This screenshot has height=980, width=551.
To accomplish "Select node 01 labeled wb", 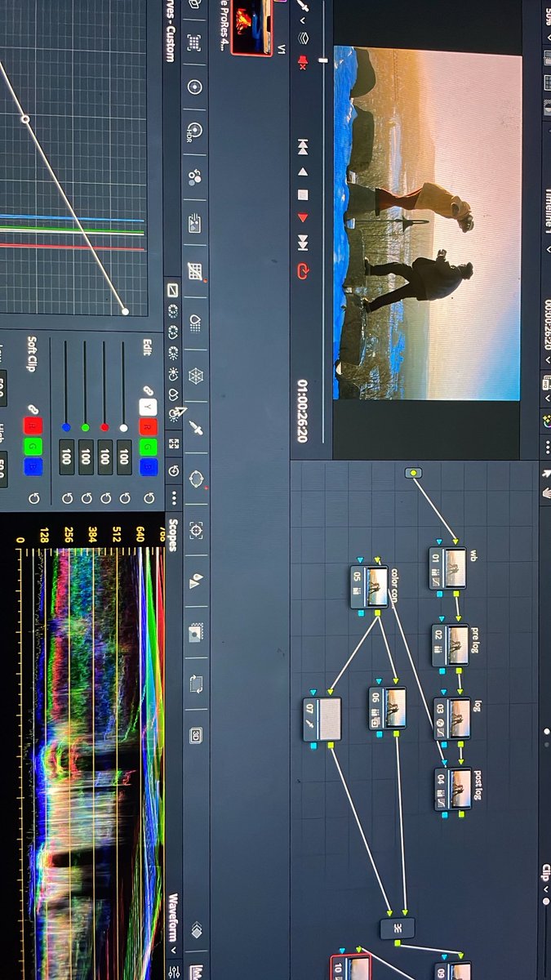I will pyautogui.click(x=447, y=568).
